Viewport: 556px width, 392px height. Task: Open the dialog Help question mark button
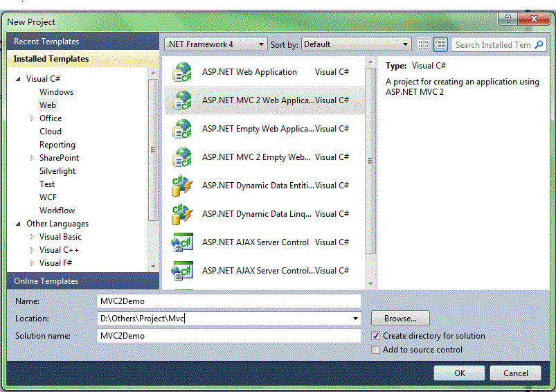[x=508, y=19]
